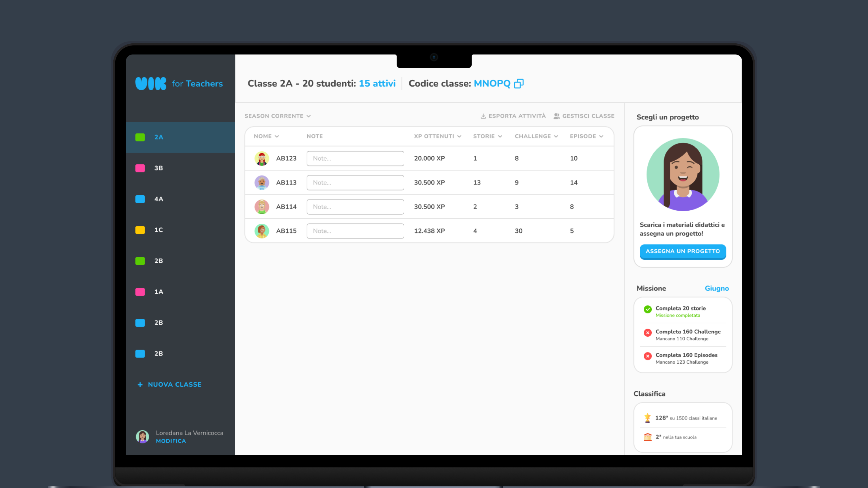Select the green 2B class in sidebar
Viewport: 868px width, 488px height.
click(180, 261)
